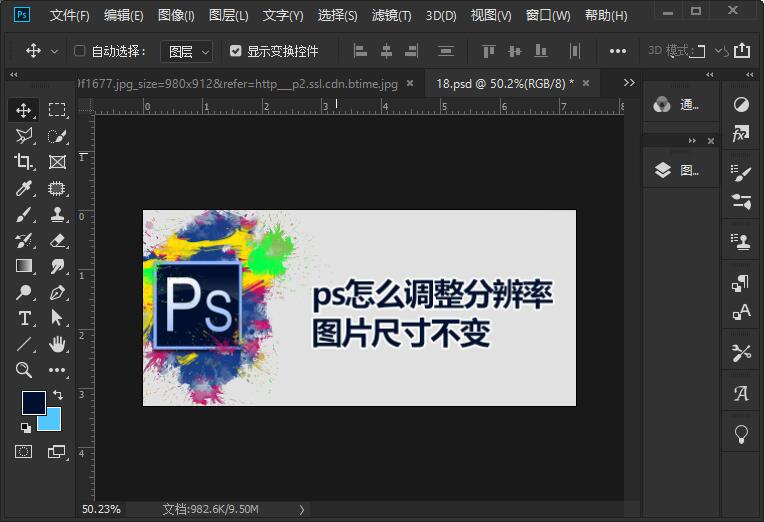Align vertical centers button

[x=515, y=51]
